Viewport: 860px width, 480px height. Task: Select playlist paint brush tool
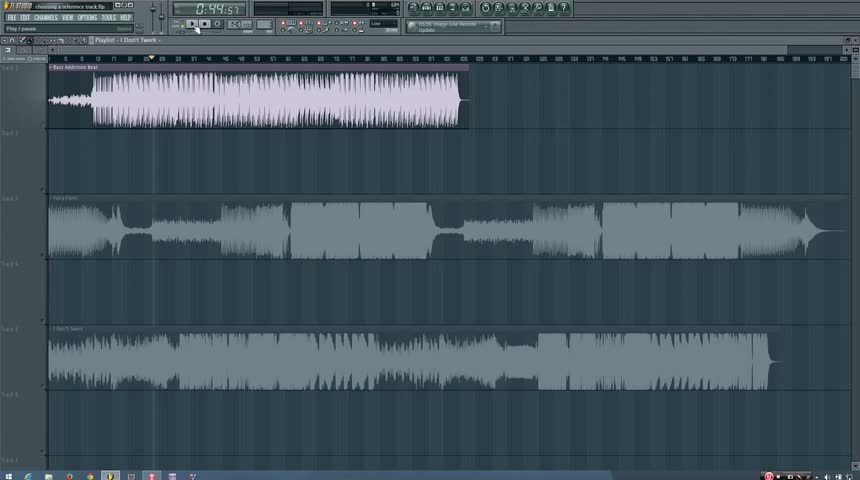point(30,40)
